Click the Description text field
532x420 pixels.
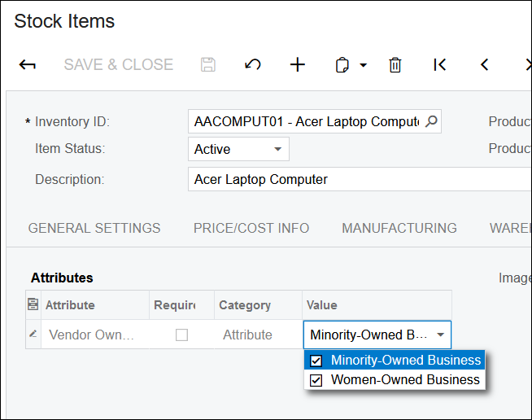[358, 179]
